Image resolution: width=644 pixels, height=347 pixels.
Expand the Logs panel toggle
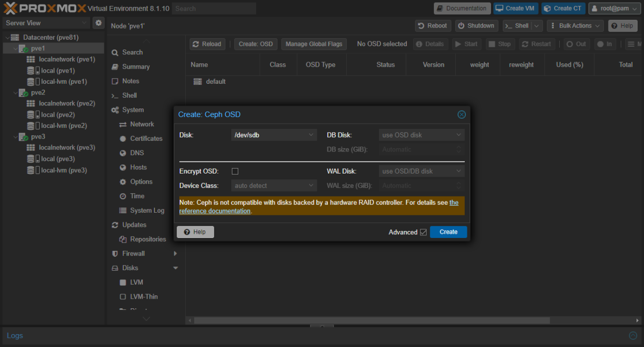(x=633, y=336)
